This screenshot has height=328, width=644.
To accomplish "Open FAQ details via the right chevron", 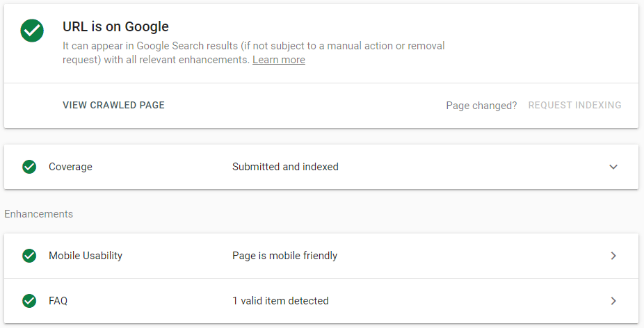I will (x=613, y=301).
